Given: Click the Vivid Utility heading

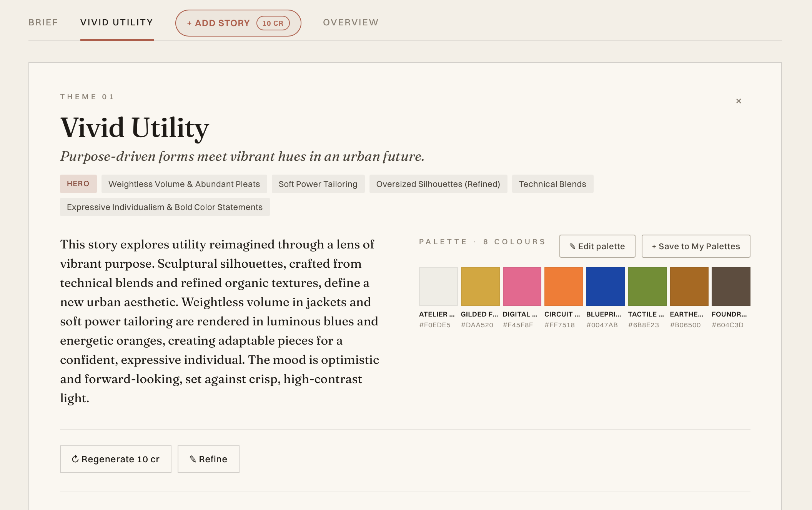Looking at the screenshot, I should (135, 128).
